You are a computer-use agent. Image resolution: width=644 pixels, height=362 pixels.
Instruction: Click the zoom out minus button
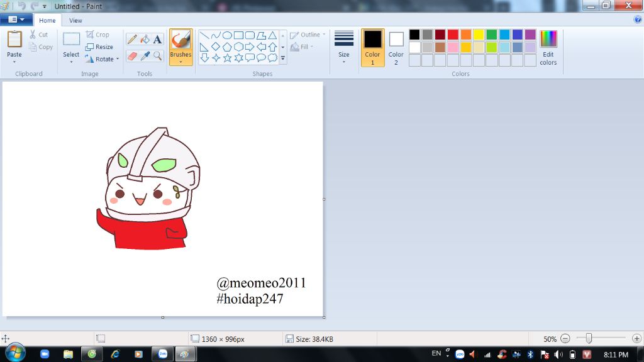click(565, 339)
